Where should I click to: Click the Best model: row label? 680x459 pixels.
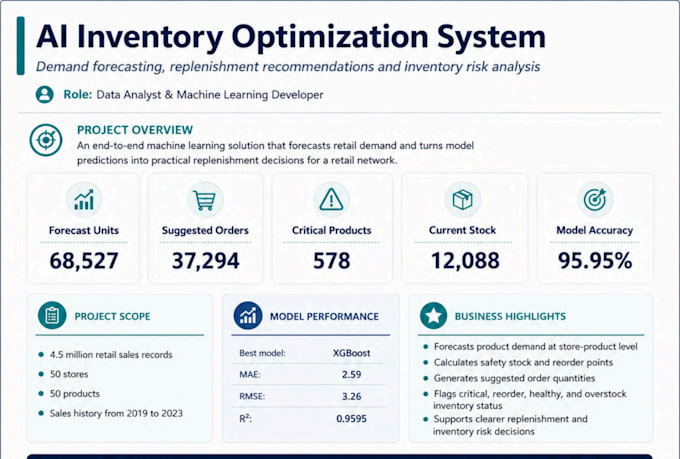click(x=262, y=353)
